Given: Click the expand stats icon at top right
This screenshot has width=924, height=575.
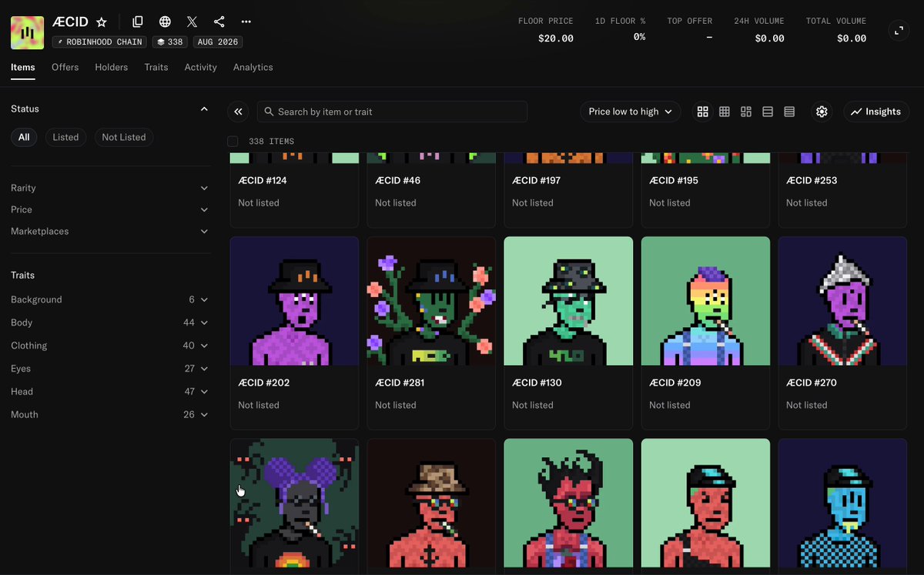Looking at the screenshot, I should coord(899,31).
